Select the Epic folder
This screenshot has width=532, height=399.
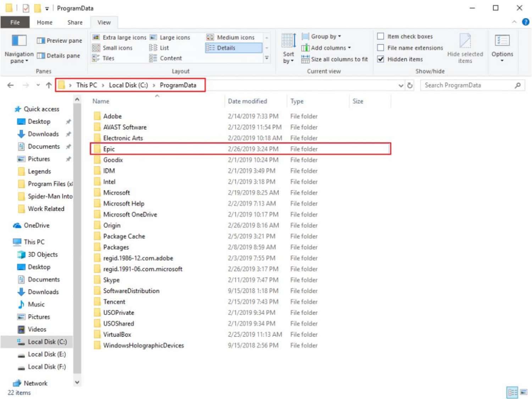click(x=240, y=149)
